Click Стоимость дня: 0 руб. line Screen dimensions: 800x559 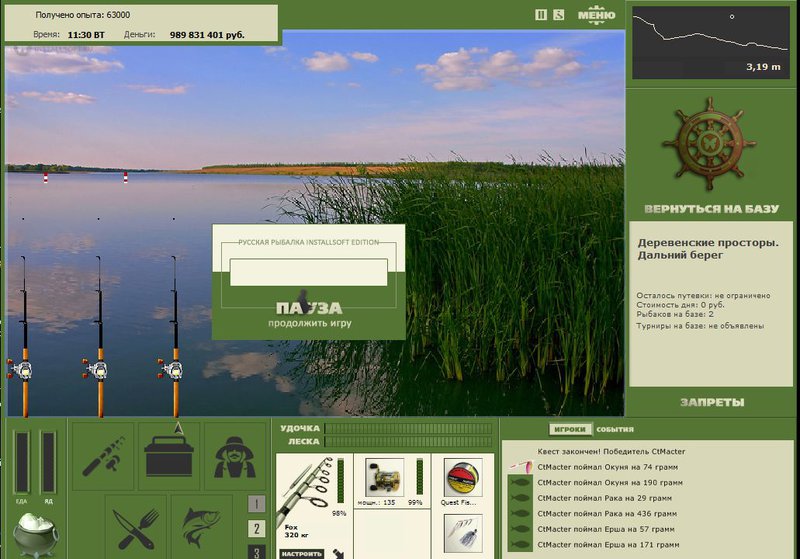click(680, 304)
